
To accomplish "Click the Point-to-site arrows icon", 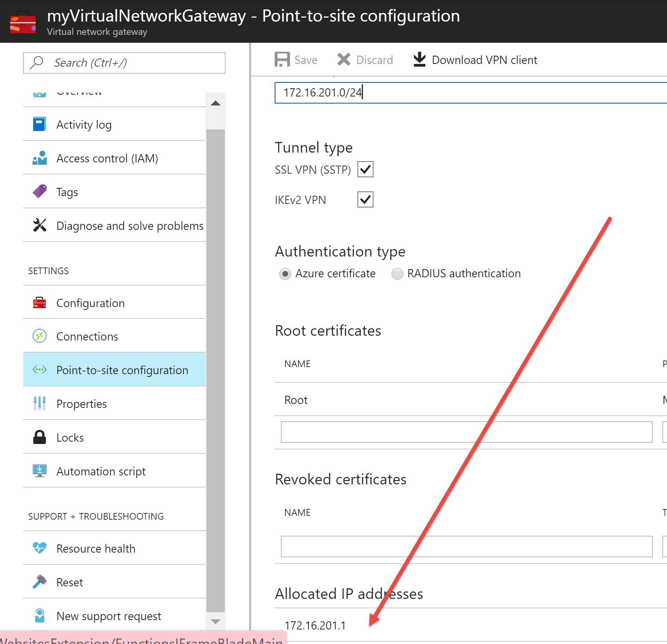I will click(39, 369).
